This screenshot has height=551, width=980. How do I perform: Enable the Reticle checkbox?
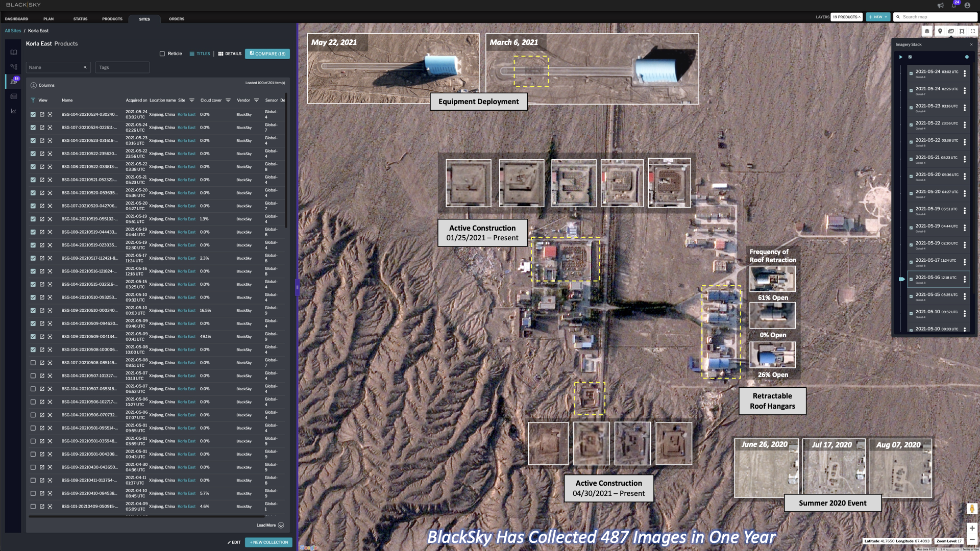point(162,54)
